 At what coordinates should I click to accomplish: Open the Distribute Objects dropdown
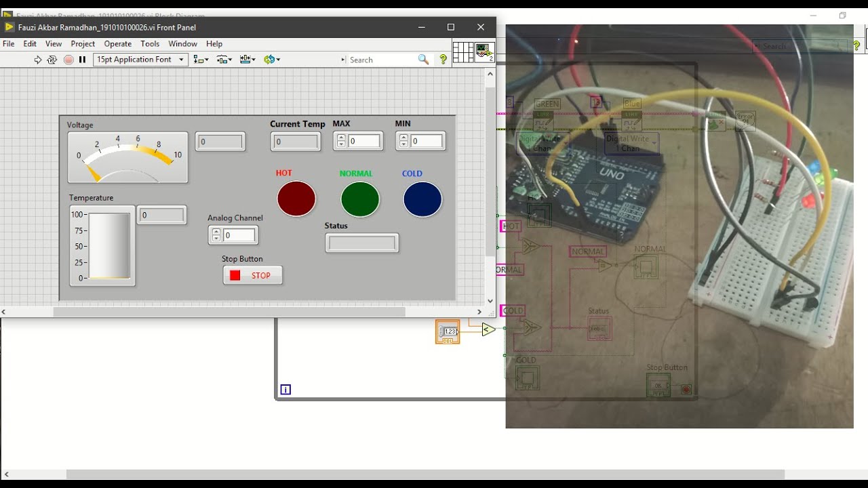(224, 60)
